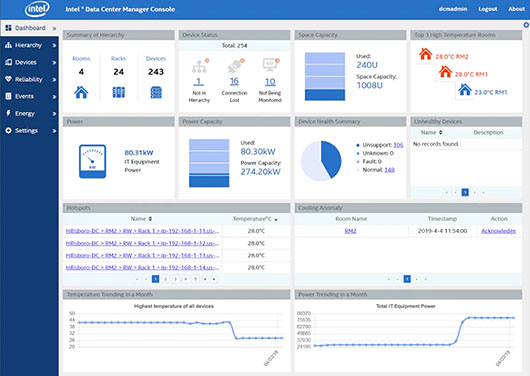Viewport: 530px width, 376px height.
Task: Open the 16 Connection Lost devices link
Action: coord(234,81)
